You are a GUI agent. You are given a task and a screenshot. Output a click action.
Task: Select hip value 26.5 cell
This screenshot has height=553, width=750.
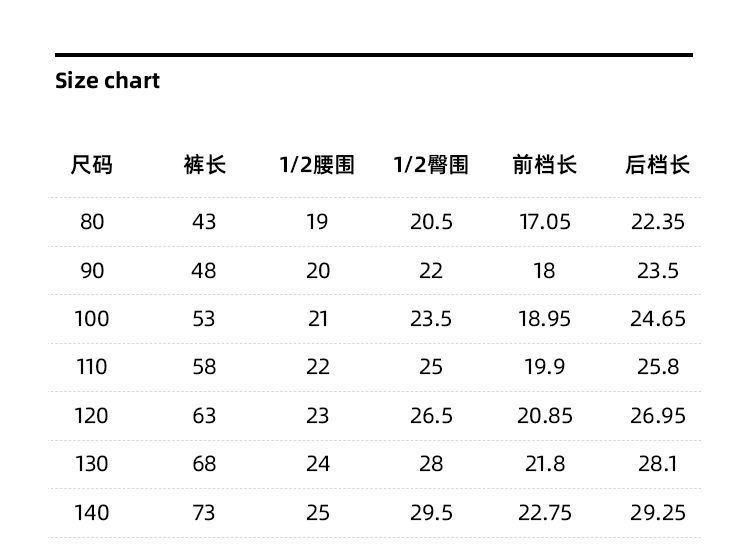(x=431, y=416)
